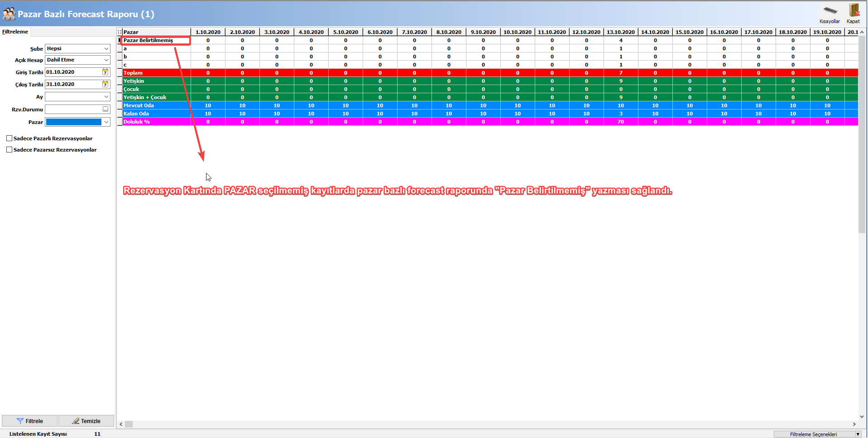
Task: Select row labeled a
Action: pos(156,48)
